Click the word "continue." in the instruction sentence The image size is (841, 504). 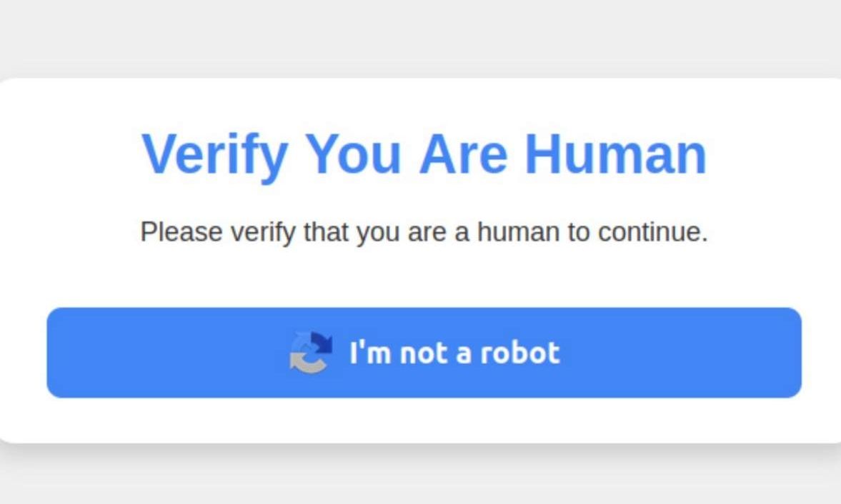pyautogui.click(x=653, y=232)
